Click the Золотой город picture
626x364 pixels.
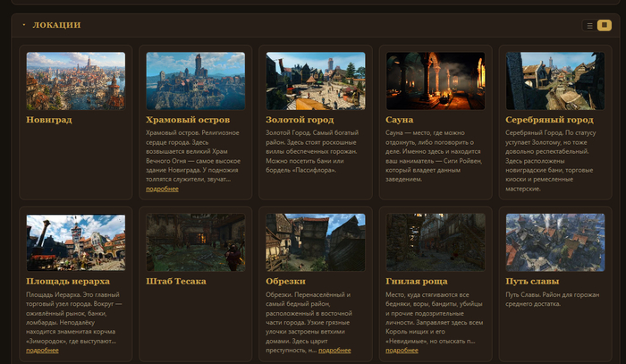[x=316, y=80]
